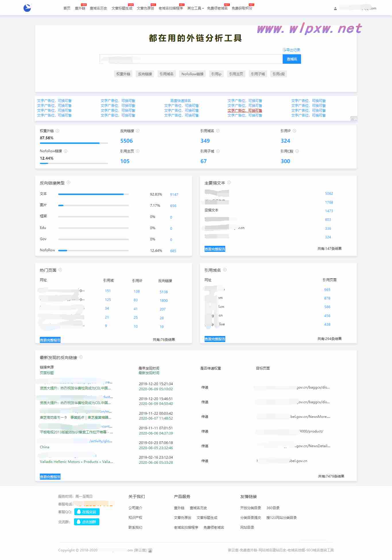Click info icon next to 最新发现的反向链接 heading
This screenshot has height=560, width=392.
pos(81,357)
